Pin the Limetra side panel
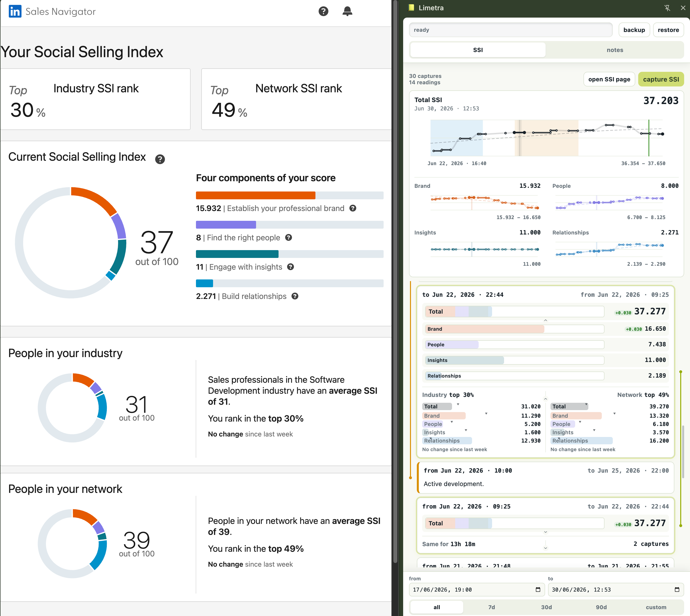The image size is (690, 616). point(667,8)
